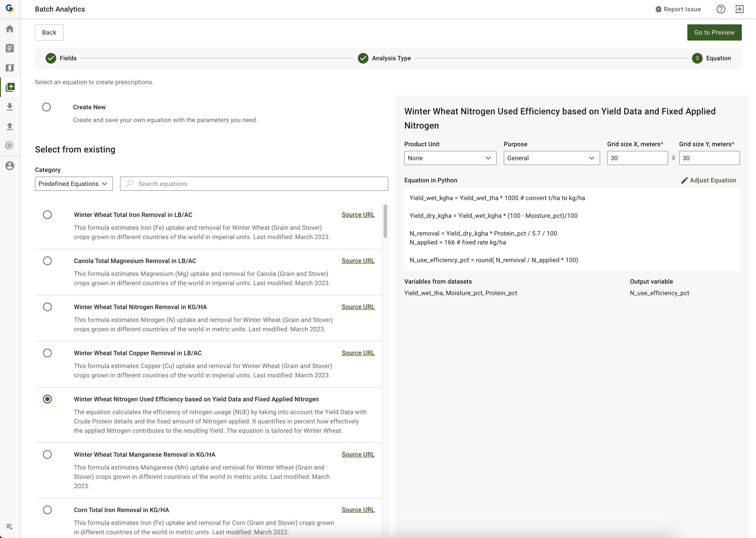Image resolution: width=756 pixels, height=538 pixels.
Task: Click the logout icon at top right
Action: point(739,9)
